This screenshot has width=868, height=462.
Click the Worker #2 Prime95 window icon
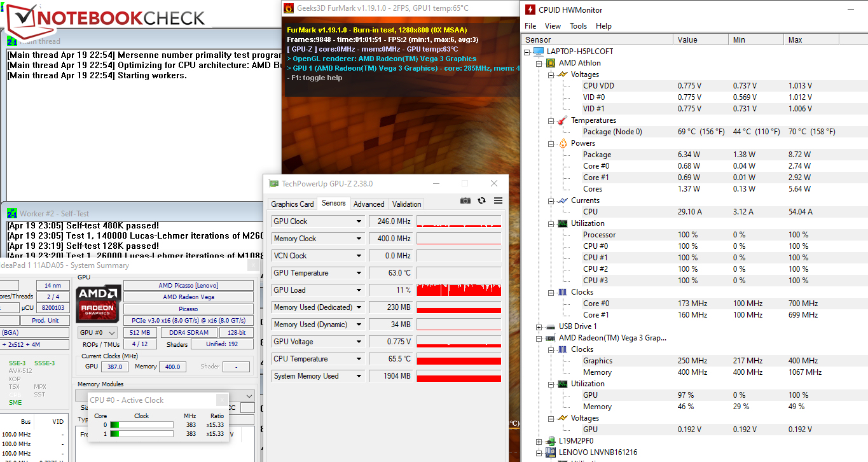tap(12, 213)
